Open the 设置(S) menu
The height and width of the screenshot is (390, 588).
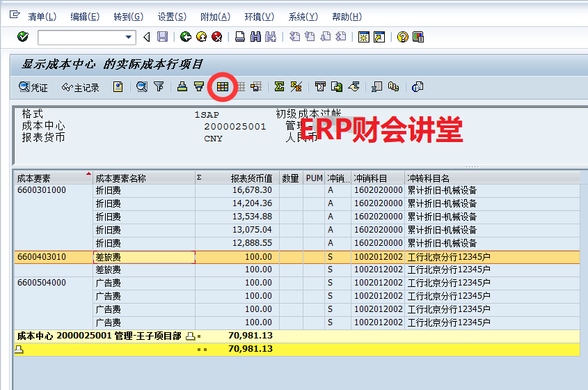pyautogui.click(x=172, y=17)
